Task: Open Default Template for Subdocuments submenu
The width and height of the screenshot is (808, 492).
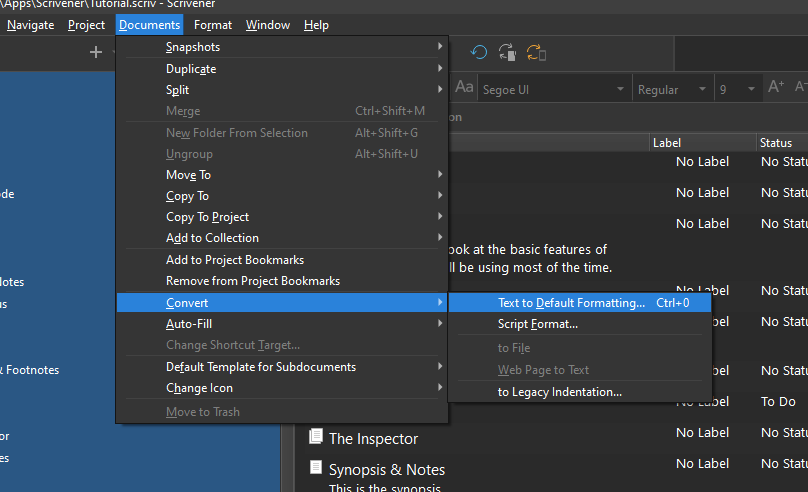Action: [x=282, y=367]
